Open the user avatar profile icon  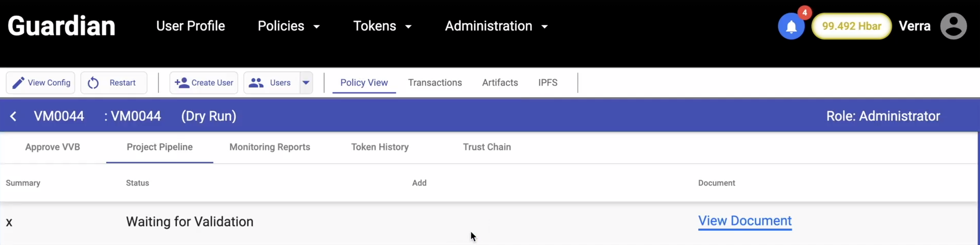click(954, 26)
